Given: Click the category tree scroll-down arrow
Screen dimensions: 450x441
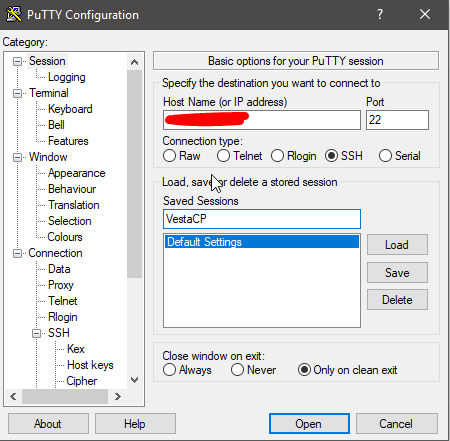Looking at the screenshot, I should (134, 380).
